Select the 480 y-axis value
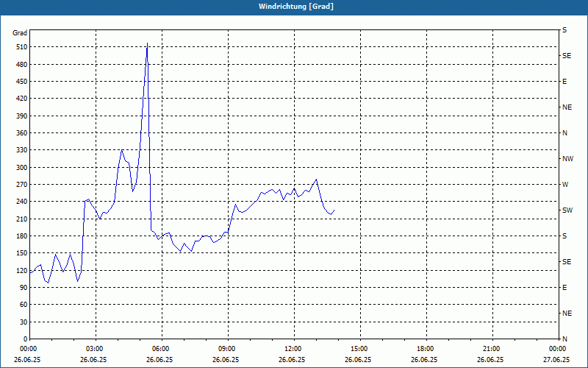The width and height of the screenshot is (588, 368). click(22, 65)
